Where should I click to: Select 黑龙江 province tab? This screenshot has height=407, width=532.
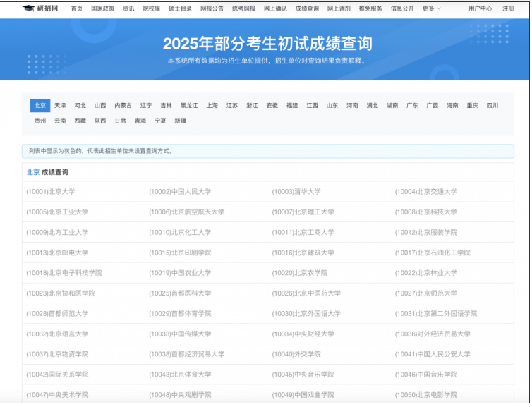pos(189,106)
